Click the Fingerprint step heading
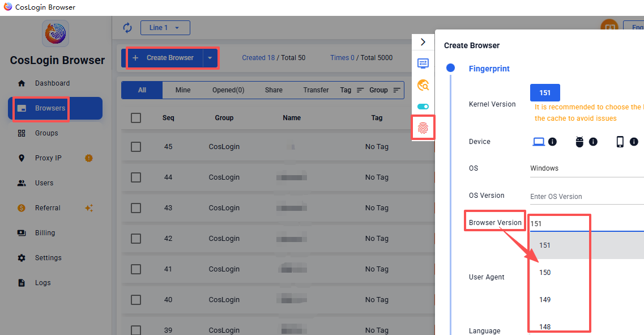This screenshot has width=644, height=335. pyautogui.click(x=489, y=69)
